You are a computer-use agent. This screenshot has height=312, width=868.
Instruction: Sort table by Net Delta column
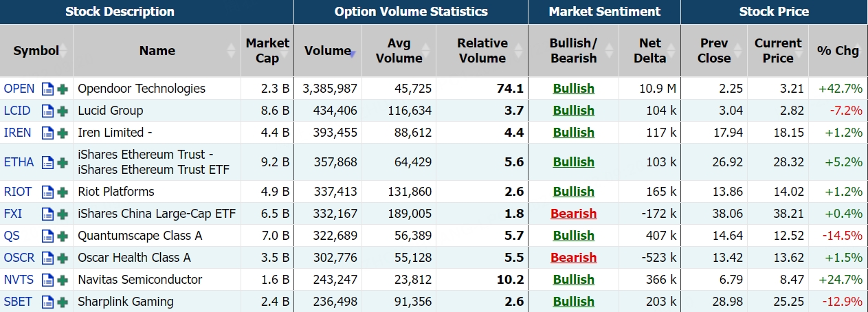650,51
